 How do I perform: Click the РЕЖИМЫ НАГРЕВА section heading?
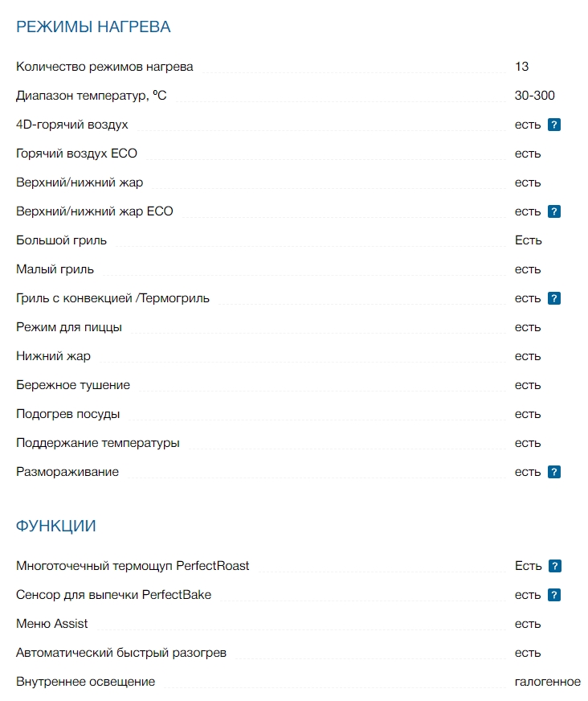pos(93,27)
